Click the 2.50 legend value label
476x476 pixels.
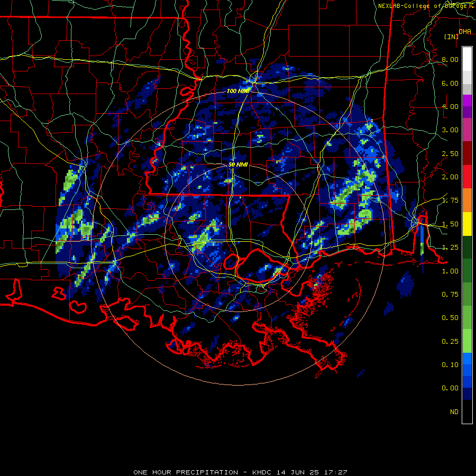(450, 153)
